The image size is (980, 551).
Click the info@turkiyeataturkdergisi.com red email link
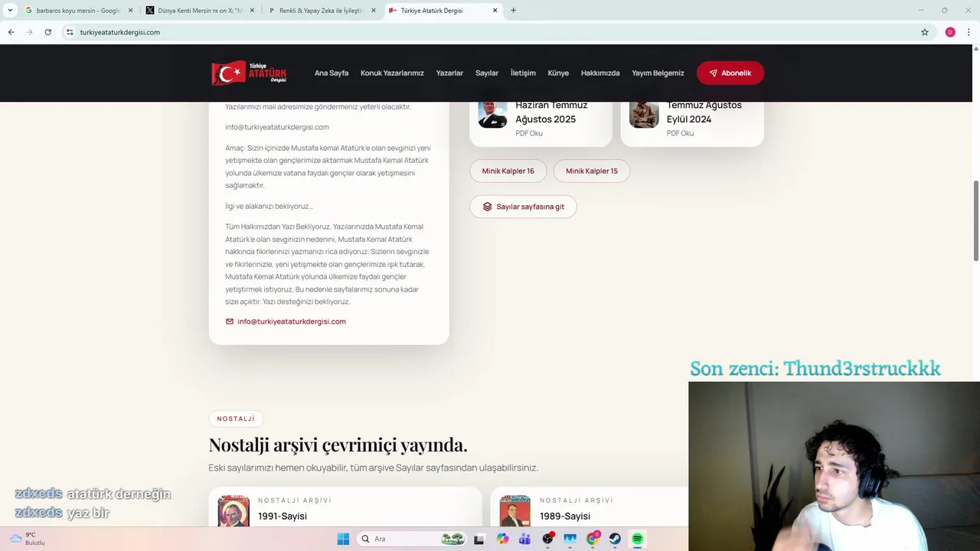click(x=292, y=321)
